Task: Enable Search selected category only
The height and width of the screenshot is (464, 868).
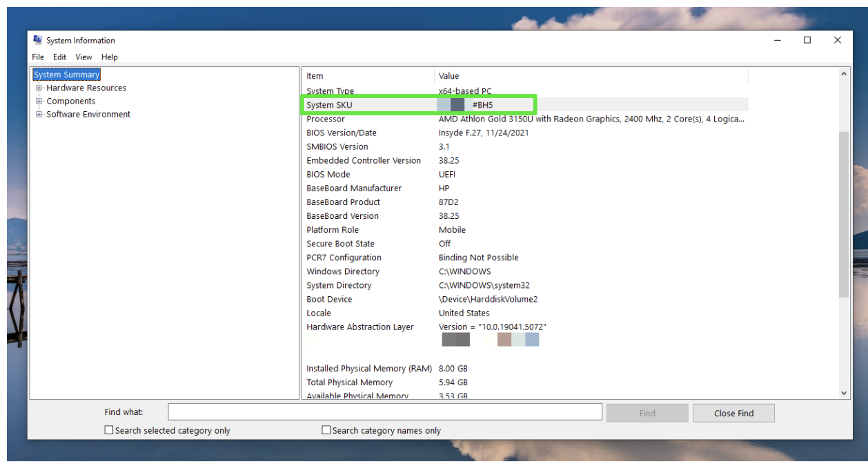Action: pos(108,429)
